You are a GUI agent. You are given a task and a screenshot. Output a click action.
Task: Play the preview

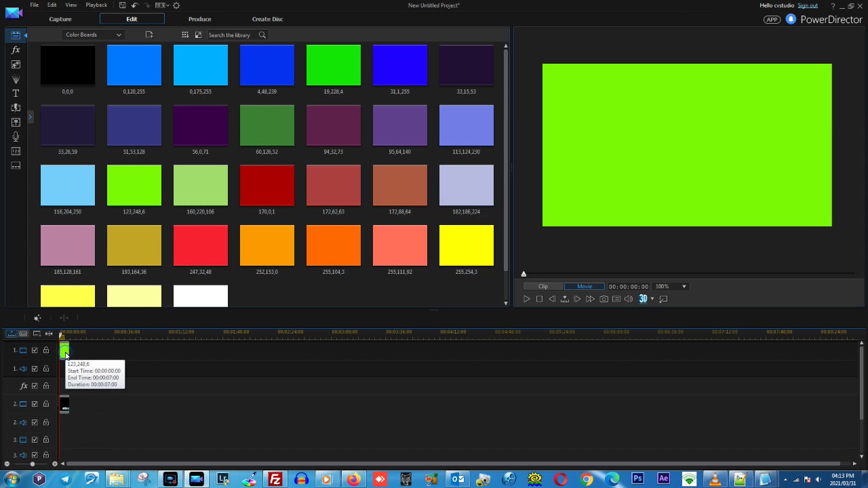click(x=526, y=299)
